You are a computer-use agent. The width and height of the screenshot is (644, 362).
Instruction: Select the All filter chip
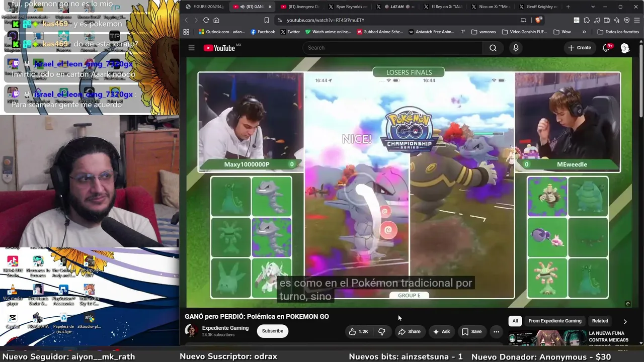[x=515, y=321]
